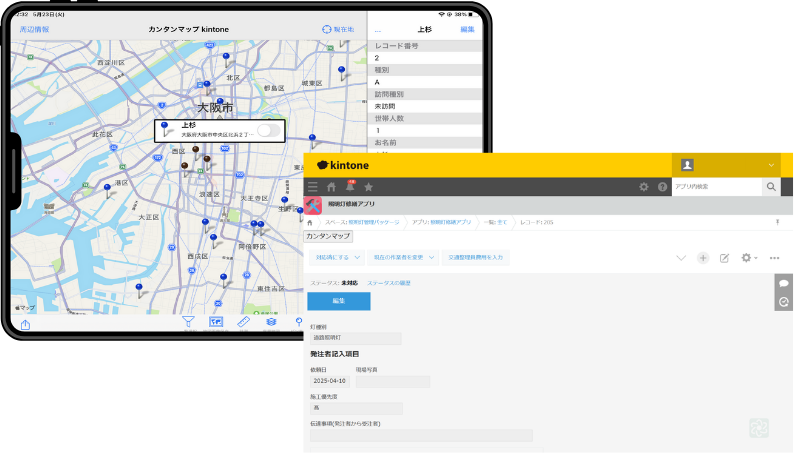This screenshot has height=453, width=794.
Task: Expand the user account dropdown chevron
Action: pos(771,165)
